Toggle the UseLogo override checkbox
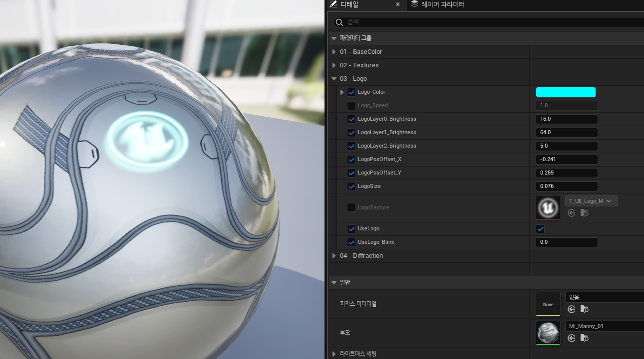The image size is (644, 359). tap(351, 229)
